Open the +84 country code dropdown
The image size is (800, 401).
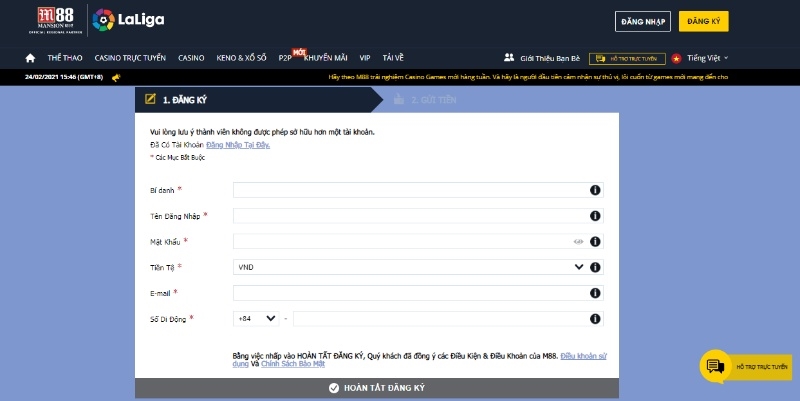pos(256,319)
